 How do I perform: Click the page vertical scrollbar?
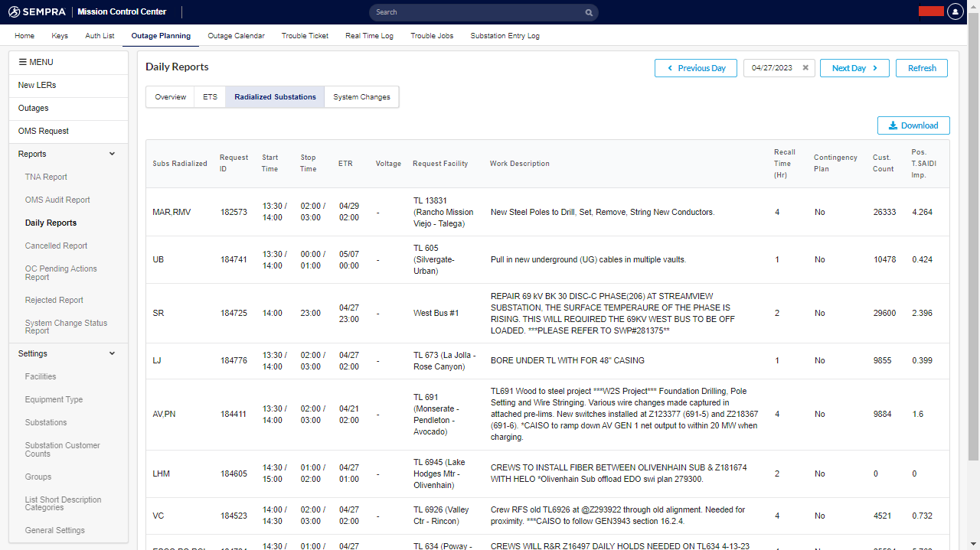[x=973, y=229]
